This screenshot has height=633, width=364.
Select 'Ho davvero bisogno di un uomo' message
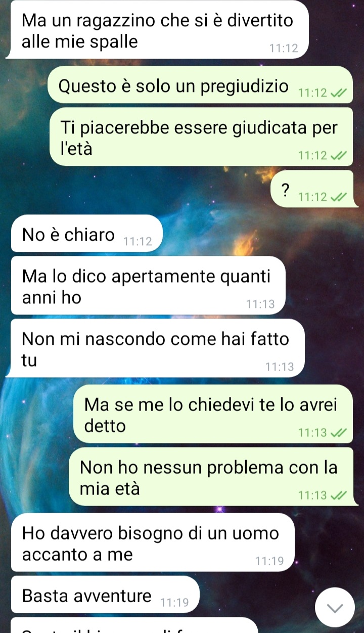point(152,542)
